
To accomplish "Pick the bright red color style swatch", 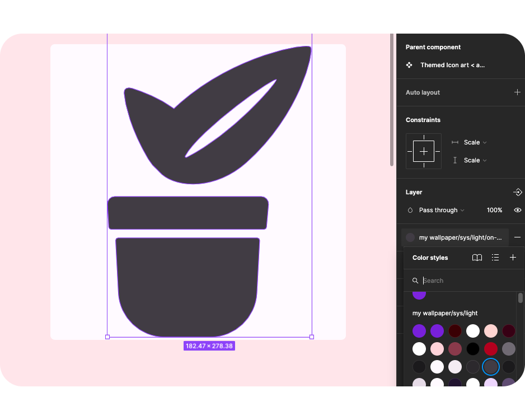I will (491, 349).
